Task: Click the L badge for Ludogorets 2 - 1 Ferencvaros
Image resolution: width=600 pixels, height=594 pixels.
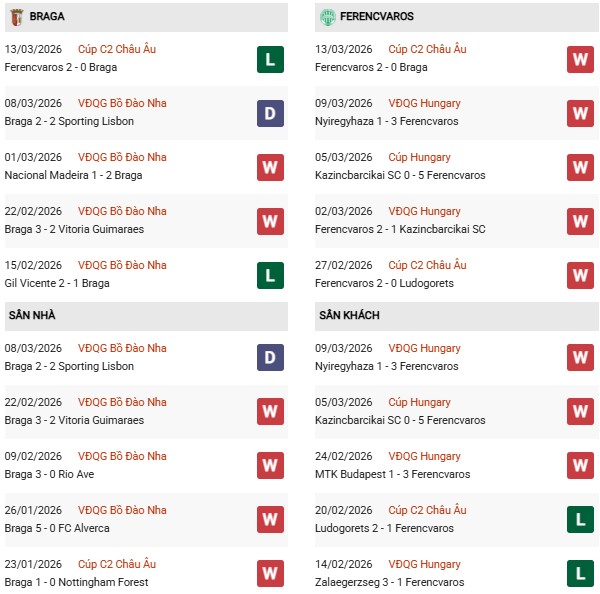Action: 581,520
